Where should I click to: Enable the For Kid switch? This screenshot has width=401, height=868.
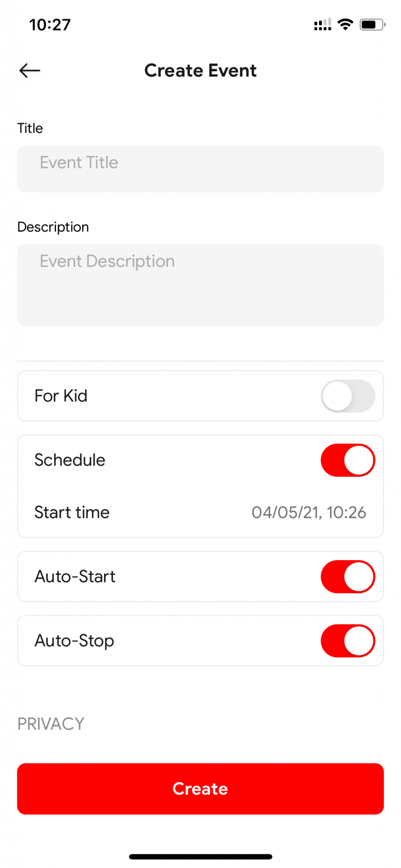[x=347, y=396]
